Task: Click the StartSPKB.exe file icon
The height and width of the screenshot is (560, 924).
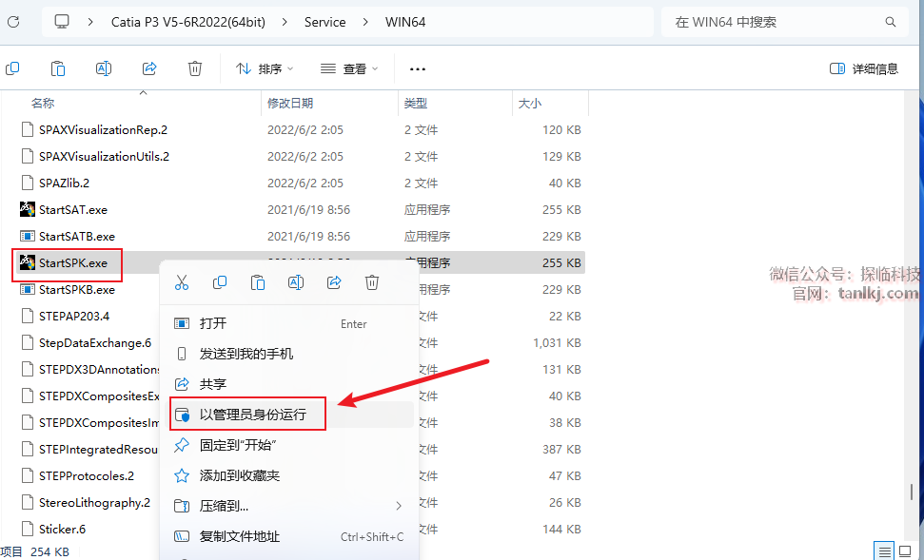Action: click(27, 290)
